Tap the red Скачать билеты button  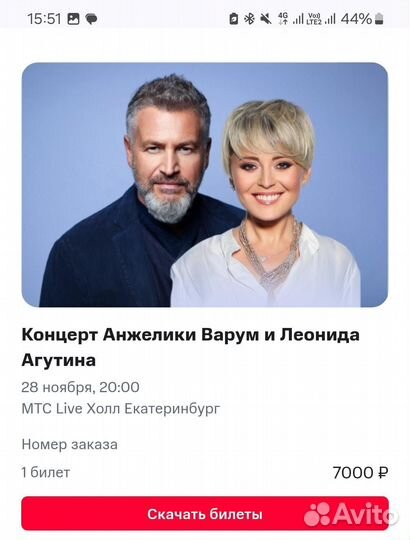tap(205, 513)
